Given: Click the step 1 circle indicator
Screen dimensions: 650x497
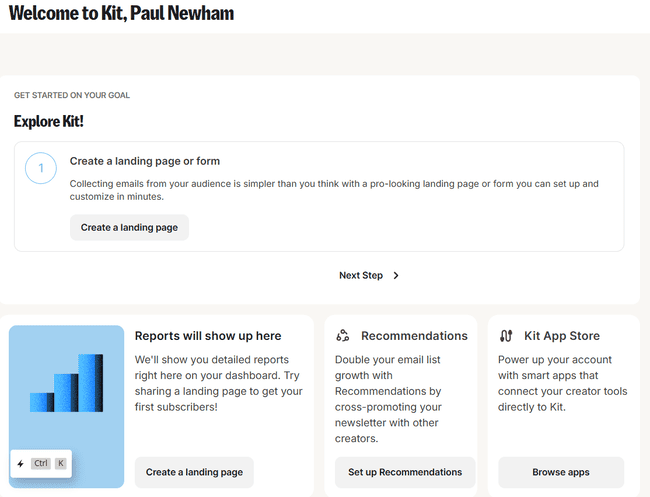Looking at the screenshot, I should 41,168.
